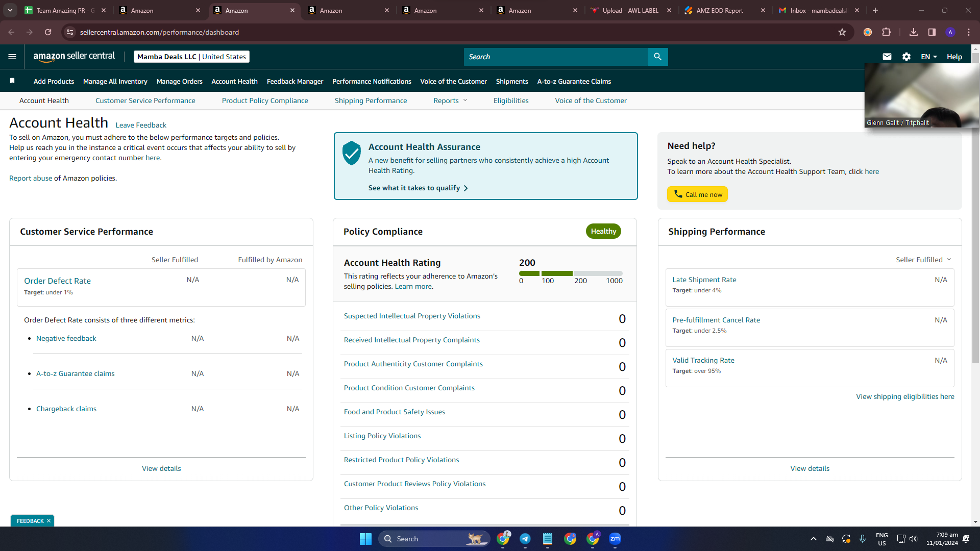Open Manage All Inventory
This screenshot has height=551, width=980.
tap(115, 81)
